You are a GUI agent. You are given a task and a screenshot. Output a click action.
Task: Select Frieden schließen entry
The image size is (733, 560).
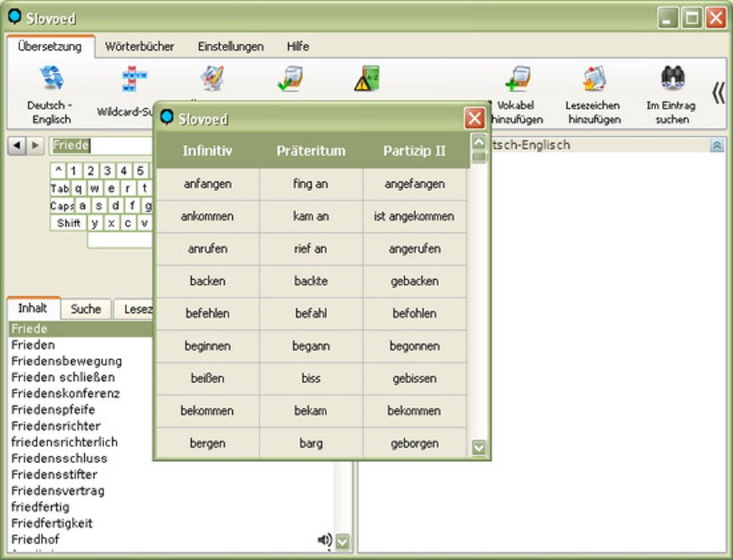[63, 377]
